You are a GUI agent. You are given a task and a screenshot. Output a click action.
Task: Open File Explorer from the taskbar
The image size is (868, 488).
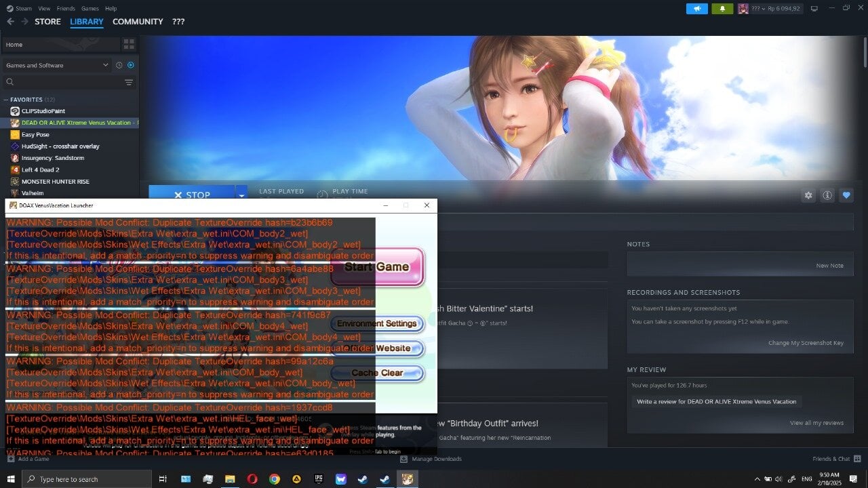click(x=230, y=479)
